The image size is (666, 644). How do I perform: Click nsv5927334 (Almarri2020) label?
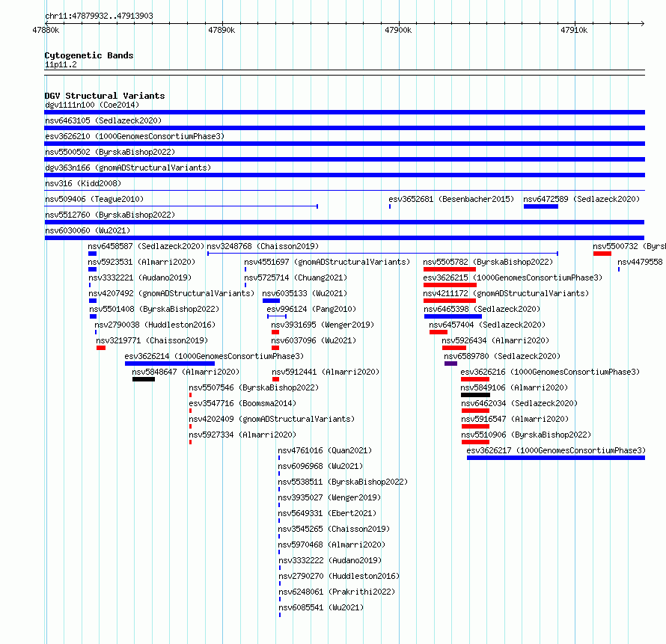[242, 435]
